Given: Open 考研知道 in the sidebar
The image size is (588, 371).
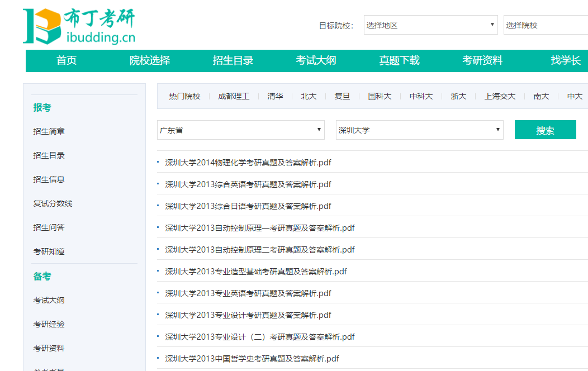Looking at the screenshot, I should 49,251.
